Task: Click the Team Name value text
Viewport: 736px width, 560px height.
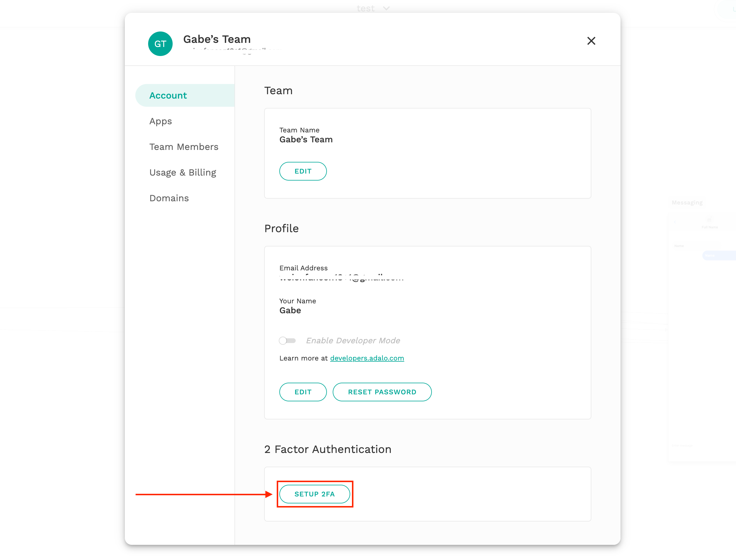Action: pos(306,139)
